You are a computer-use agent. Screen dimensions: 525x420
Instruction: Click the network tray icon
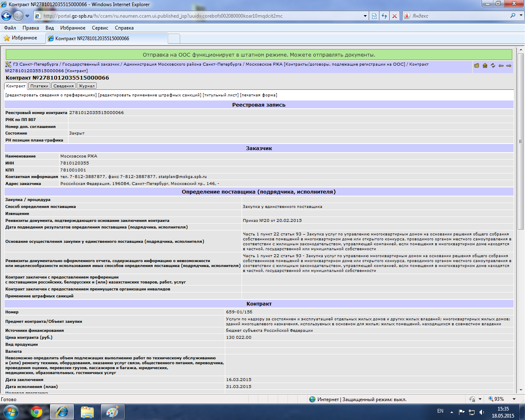(x=472, y=412)
